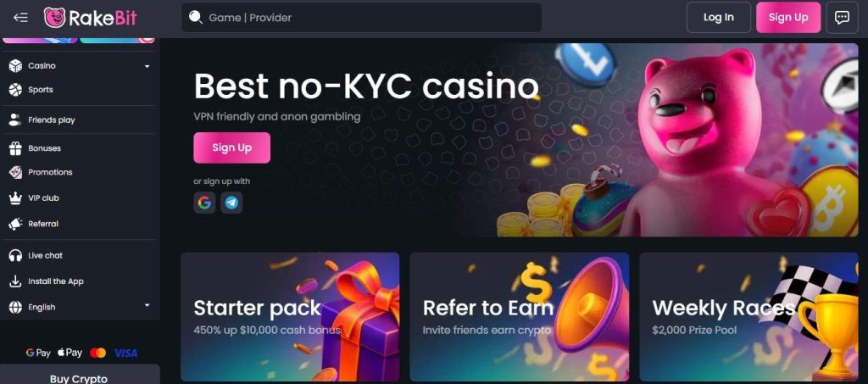Viewport: 868px width, 384px height.
Task: Sign up with the Telegram icon
Action: pyautogui.click(x=231, y=203)
